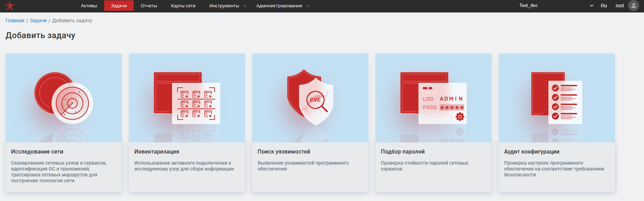The width and height of the screenshot is (644, 201).
Task: Click the radar icon for network research
Action: tap(64, 98)
